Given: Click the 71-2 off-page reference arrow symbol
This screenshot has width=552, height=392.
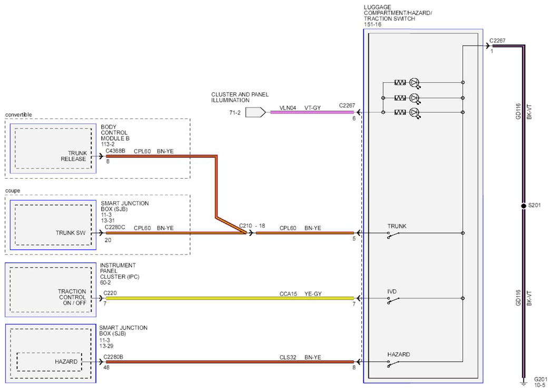Looking at the screenshot, I should [x=255, y=112].
